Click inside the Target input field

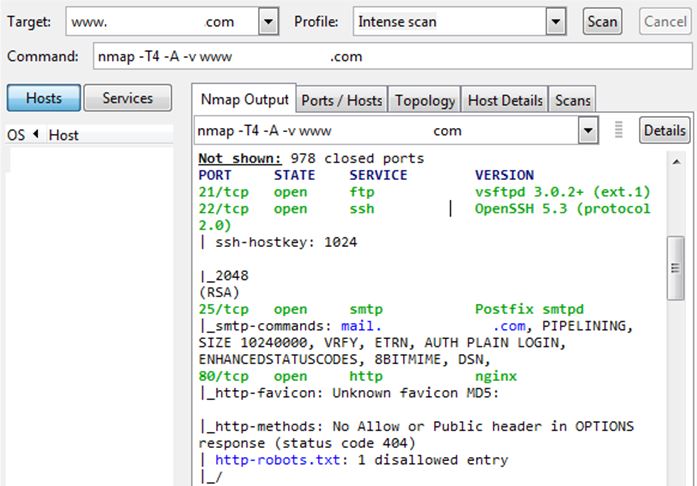click(162, 21)
